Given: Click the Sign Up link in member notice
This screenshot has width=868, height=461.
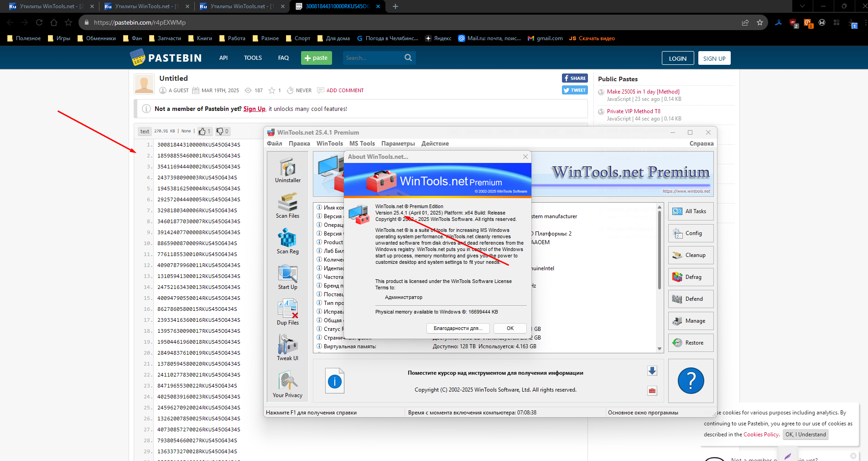Looking at the screenshot, I should (255, 109).
